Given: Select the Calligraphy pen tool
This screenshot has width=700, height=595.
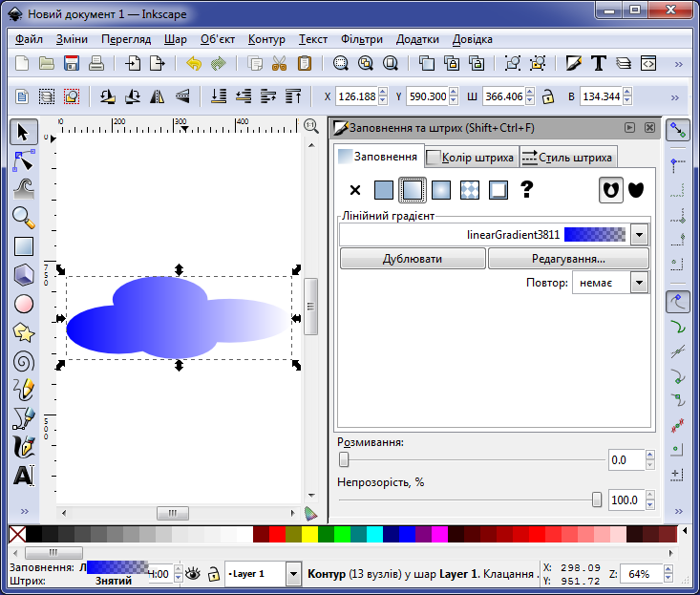Looking at the screenshot, I should coord(24,446).
